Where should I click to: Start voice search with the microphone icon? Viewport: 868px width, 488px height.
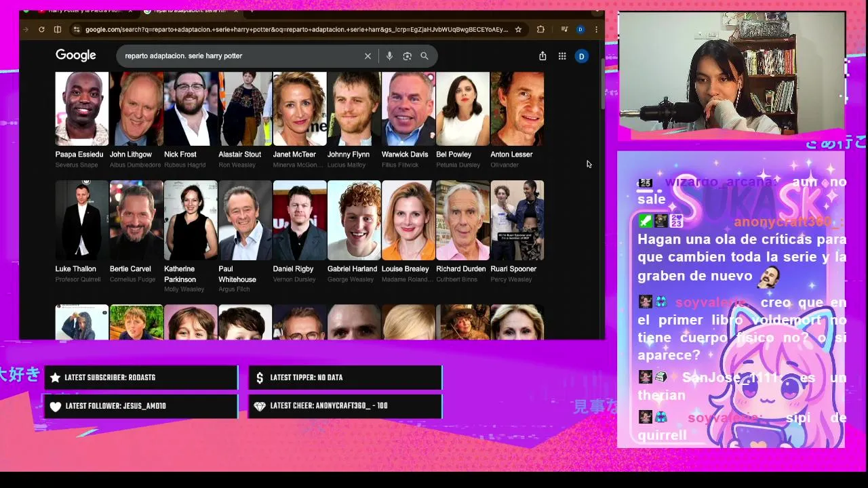[389, 56]
